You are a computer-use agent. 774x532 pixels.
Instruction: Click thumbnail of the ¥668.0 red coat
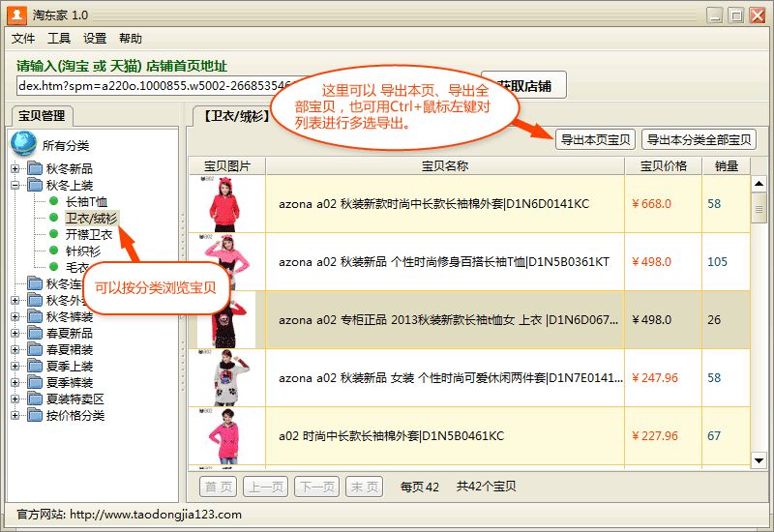tap(225, 204)
